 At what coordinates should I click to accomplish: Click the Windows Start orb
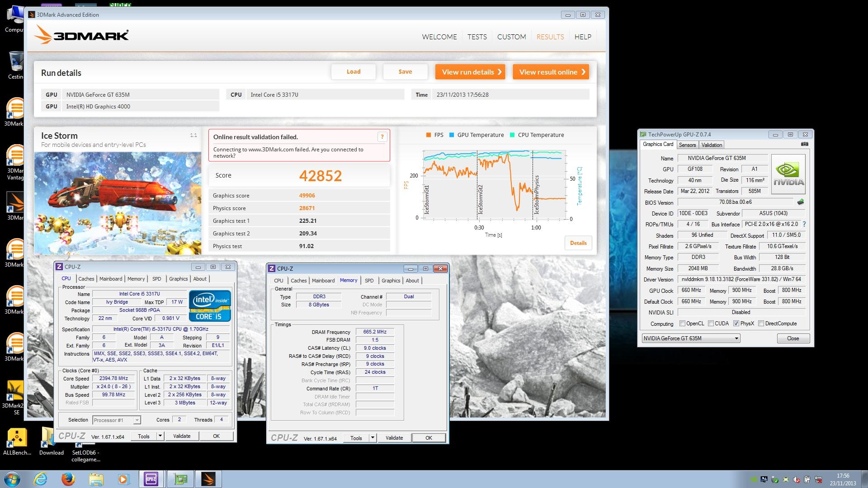(x=13, y=479)
